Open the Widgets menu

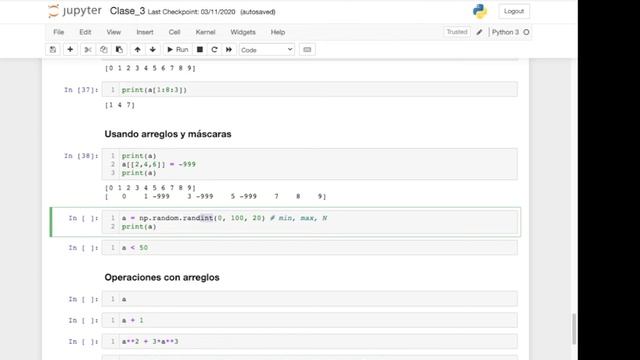243,32
